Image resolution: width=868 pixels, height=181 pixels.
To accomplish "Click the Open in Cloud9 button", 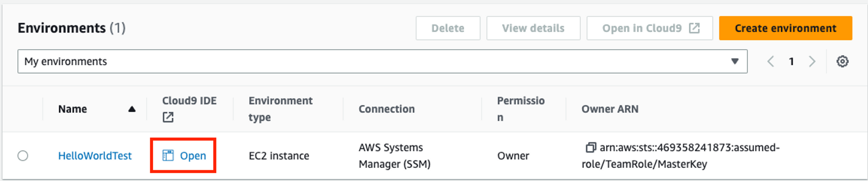I will pos(642,28).
